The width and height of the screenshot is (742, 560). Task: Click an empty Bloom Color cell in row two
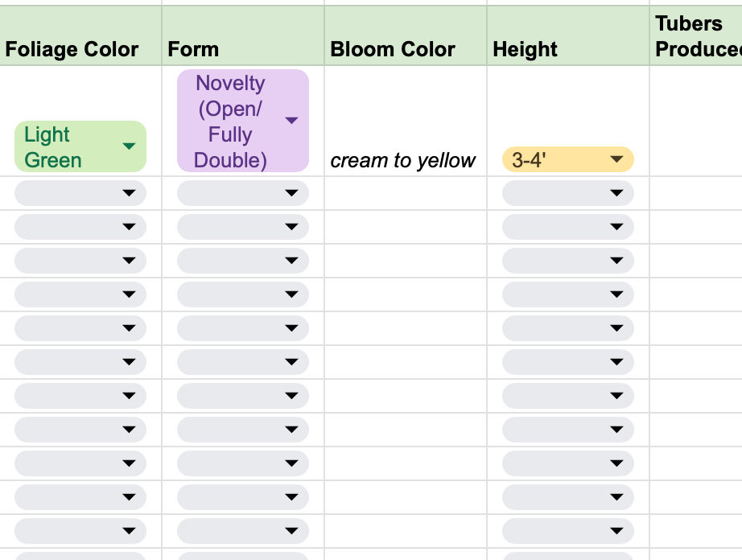click(402, 192)
